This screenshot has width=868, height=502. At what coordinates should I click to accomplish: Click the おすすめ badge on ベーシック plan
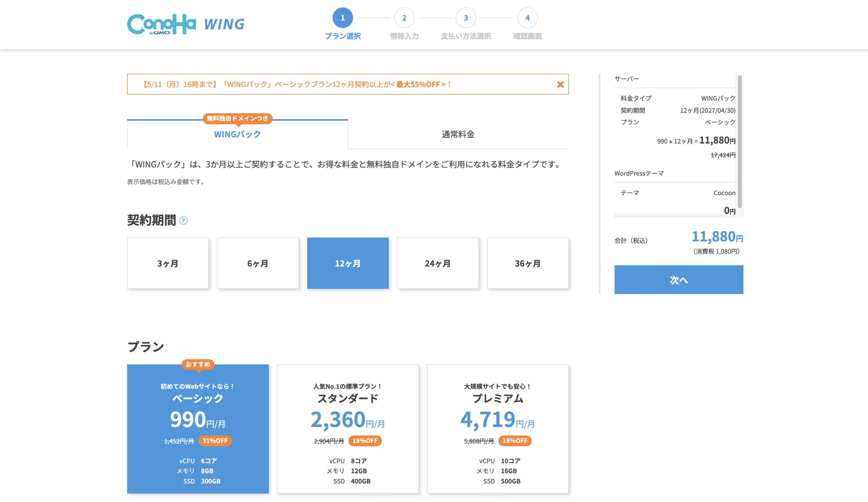pos(198,364)
